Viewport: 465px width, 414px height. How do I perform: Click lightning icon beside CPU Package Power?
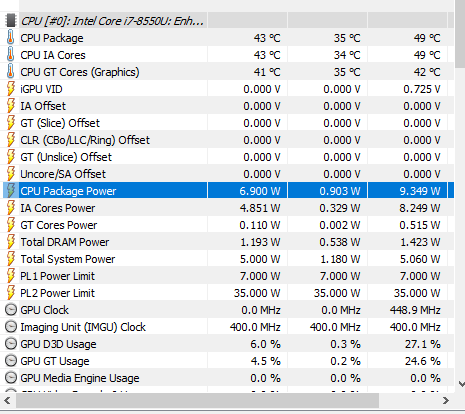(x=11, y=191)
